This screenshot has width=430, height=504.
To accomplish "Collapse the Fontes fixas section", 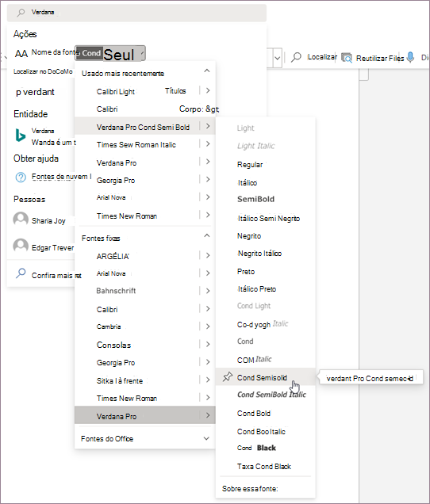I will [207, 235].
